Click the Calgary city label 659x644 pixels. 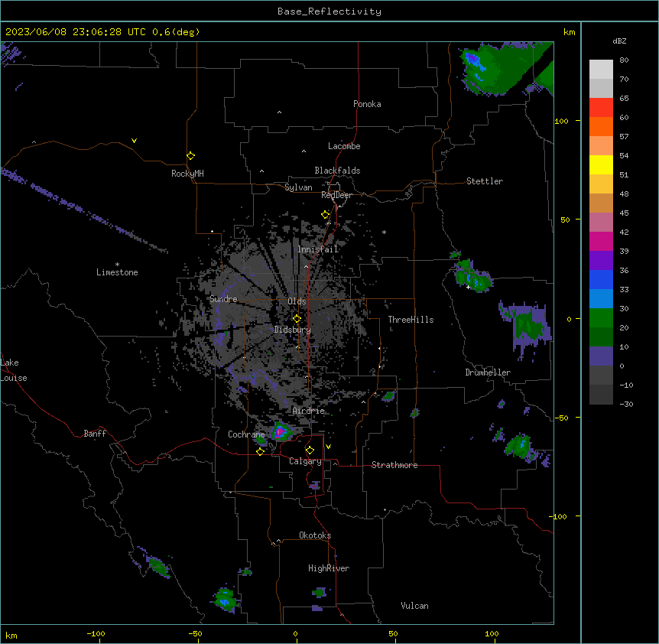tap(305, 461)
